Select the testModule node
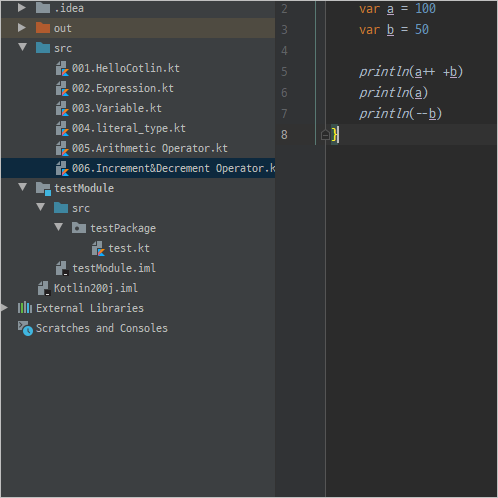This screenshot has width=498, height=498. pyautogui.click(x=138, y=188)
